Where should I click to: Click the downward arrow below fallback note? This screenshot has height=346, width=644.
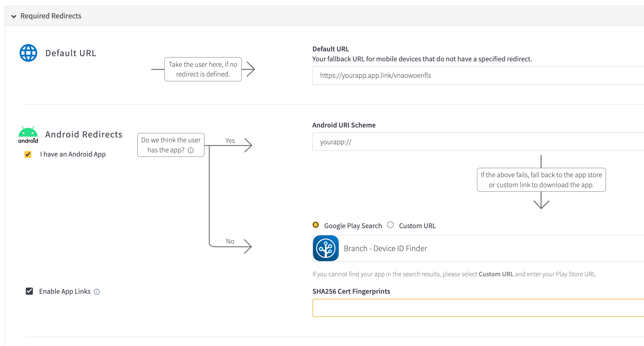541,203
